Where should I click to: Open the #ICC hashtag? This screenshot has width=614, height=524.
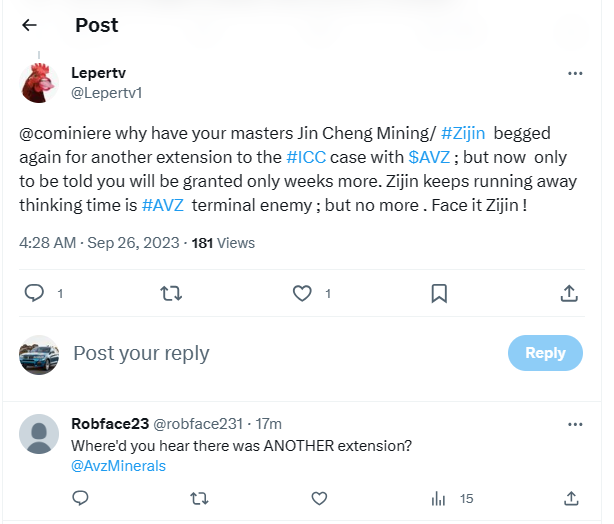click(x=306, y=157)
